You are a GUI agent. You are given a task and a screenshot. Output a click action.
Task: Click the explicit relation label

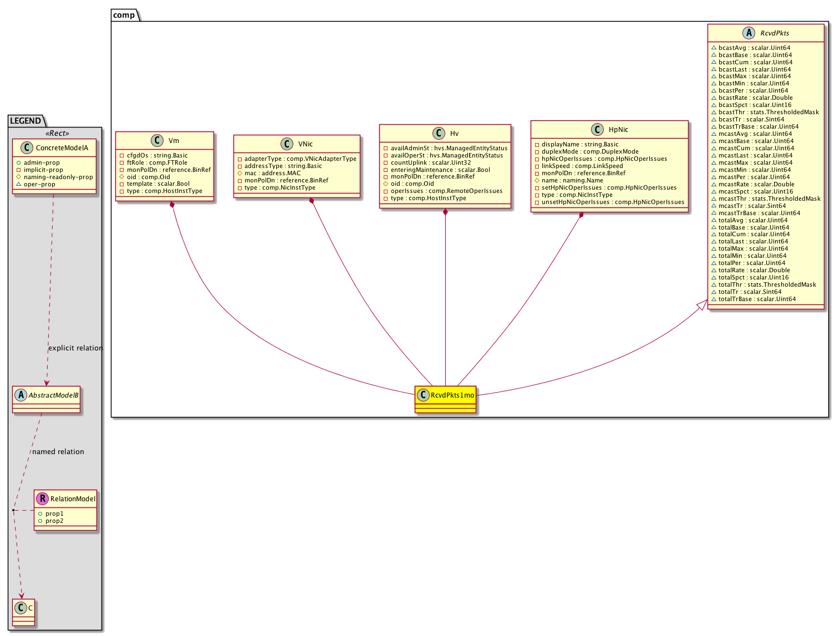pyautogui.click(x=75, y=348)
